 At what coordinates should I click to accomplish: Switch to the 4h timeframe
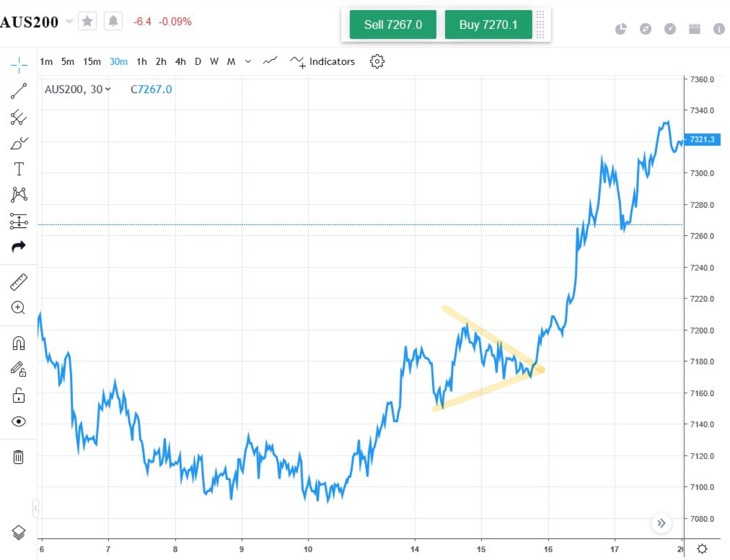(180, 62)
